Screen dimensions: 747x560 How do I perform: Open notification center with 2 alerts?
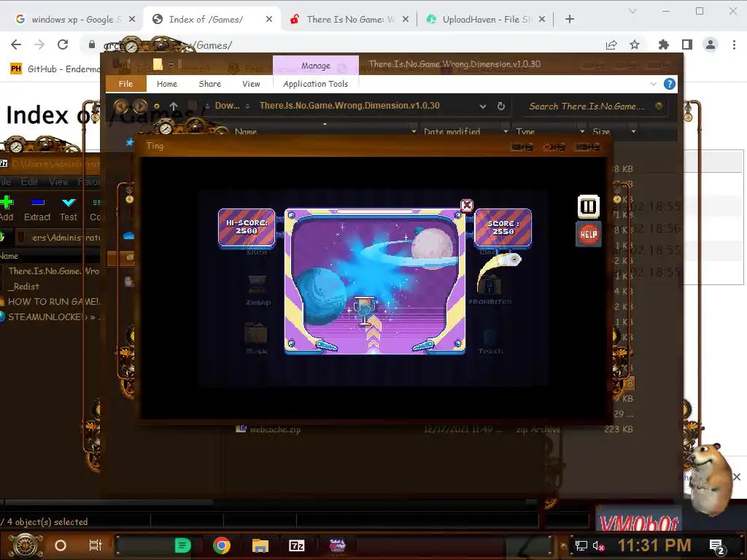(x=717, y=545)
